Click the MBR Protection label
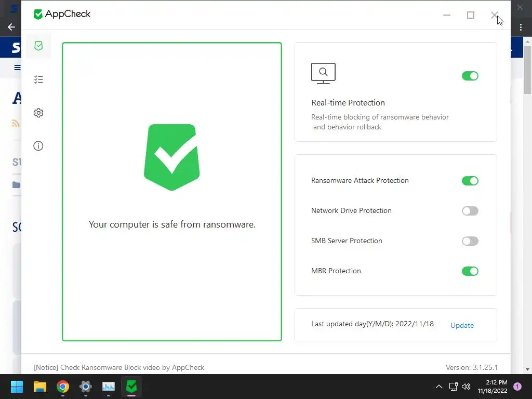Image resolution: width=532 pixels, height=399 pixels. (x=336, y=271)
